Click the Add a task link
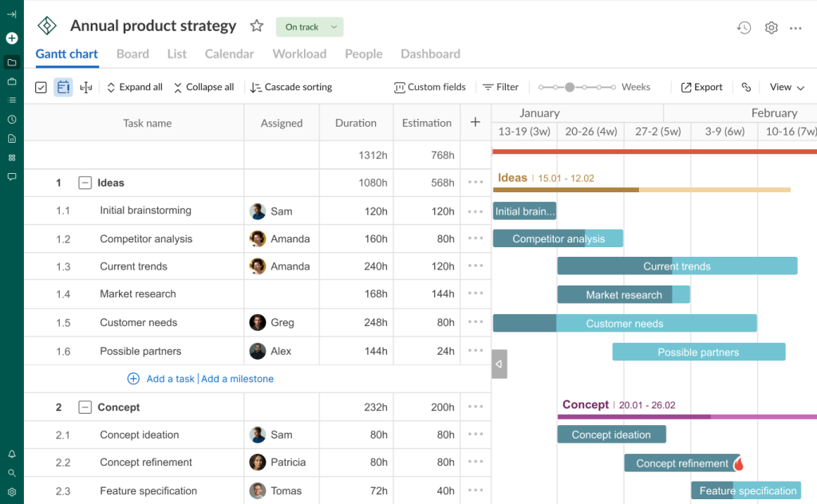 (x=171, y=379)
